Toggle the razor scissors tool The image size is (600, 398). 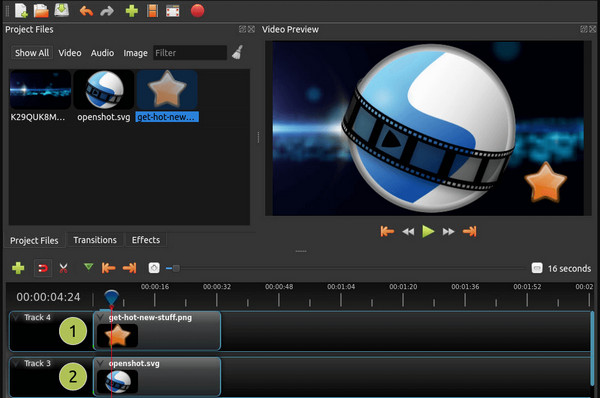(64, 268)
